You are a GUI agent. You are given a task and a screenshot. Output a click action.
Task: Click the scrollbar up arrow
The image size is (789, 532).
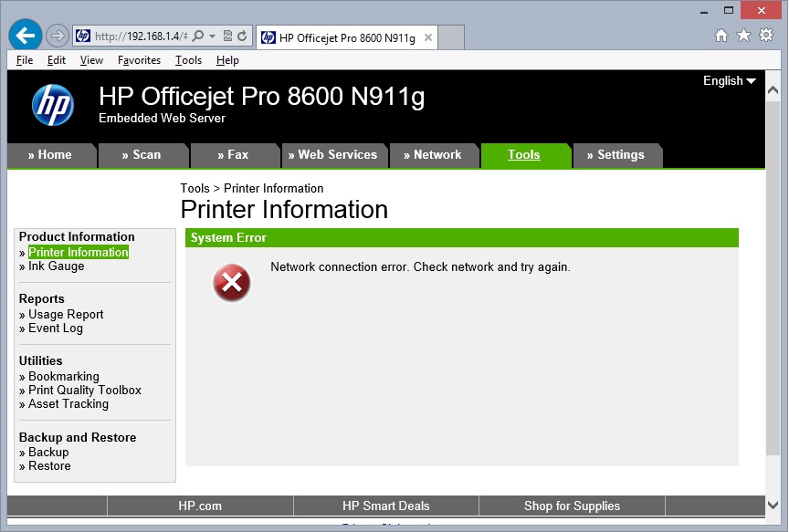[x=773, y=90]
